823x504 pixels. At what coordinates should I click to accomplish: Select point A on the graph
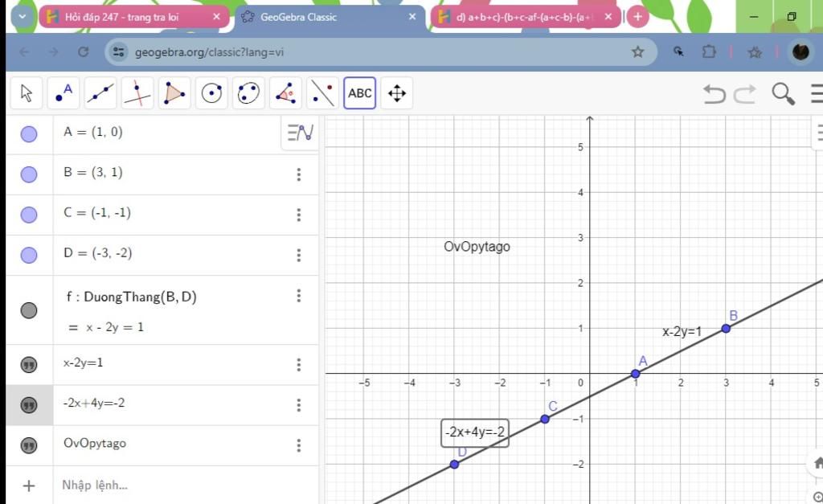635,374
